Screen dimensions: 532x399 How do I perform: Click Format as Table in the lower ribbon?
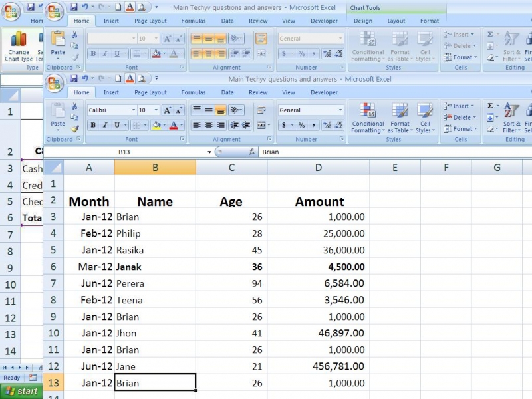tap(400, 118)
